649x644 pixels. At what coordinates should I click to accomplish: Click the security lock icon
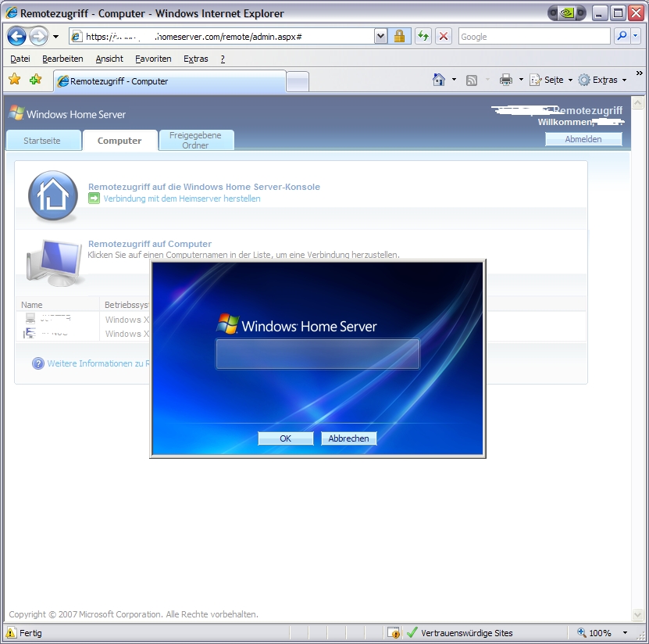(x=399, y=37)
